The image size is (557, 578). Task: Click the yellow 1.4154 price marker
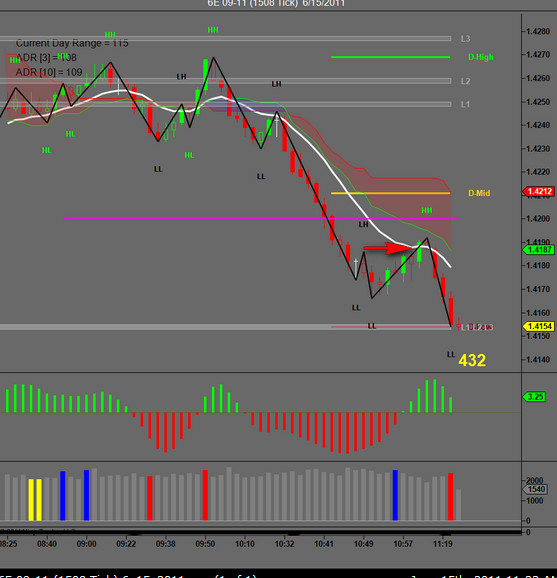pos(539,326)
